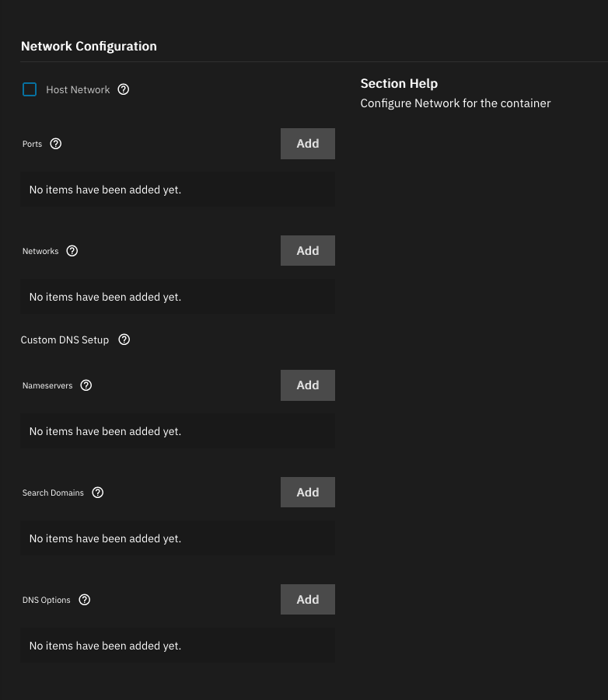
Task: Add a DNS Options entry
Action: [307, 600]
